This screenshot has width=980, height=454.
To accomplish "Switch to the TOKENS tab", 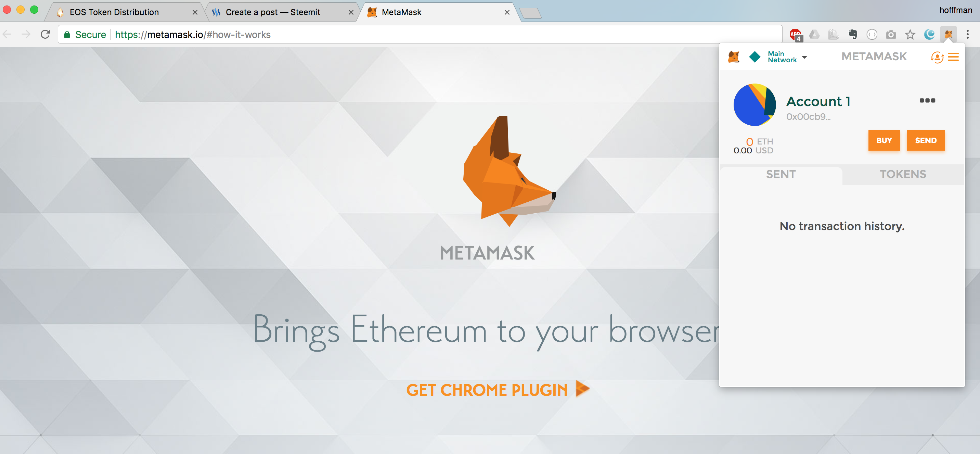I will pyautogui.click(x=903, y=174).
